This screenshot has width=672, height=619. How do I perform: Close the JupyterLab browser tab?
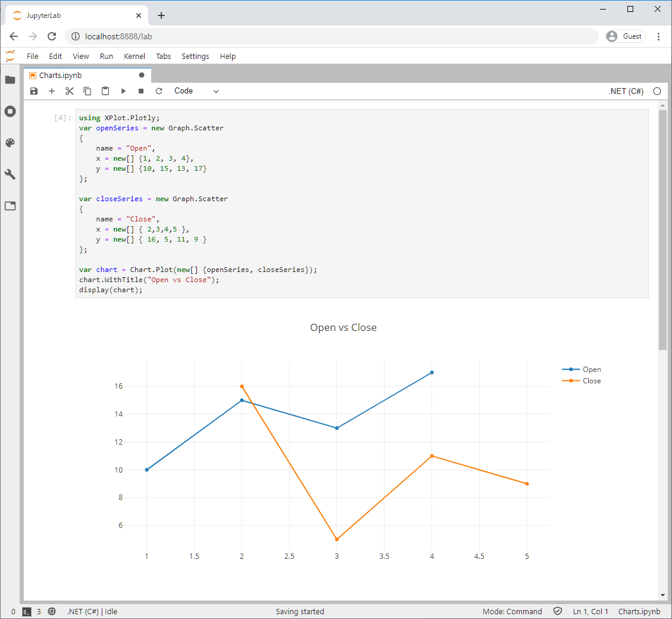(x=139, y=15)
